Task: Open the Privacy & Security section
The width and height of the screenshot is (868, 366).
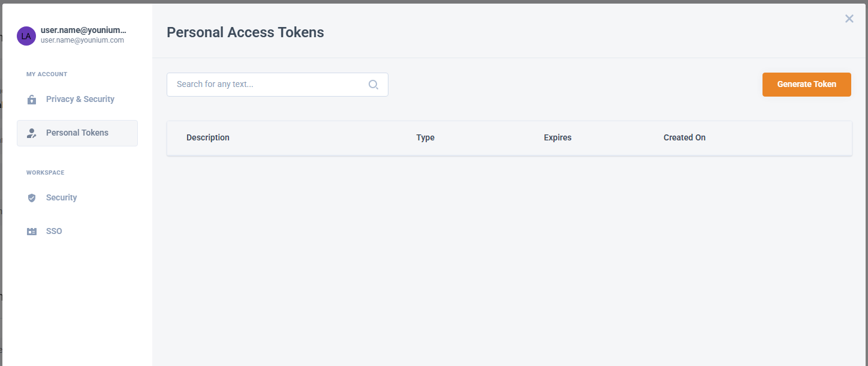Action: pos(80,99)
